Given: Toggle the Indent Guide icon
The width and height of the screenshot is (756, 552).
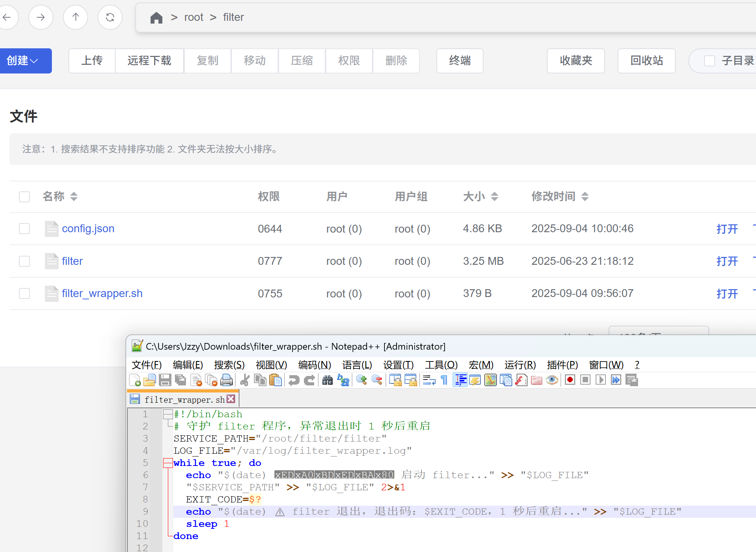Looking at the screenshot, I should point(460,380).
